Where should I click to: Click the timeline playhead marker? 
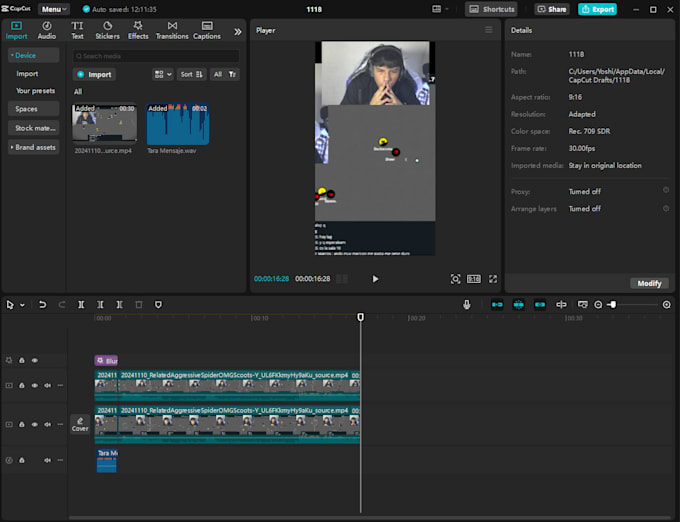[360, 317]
